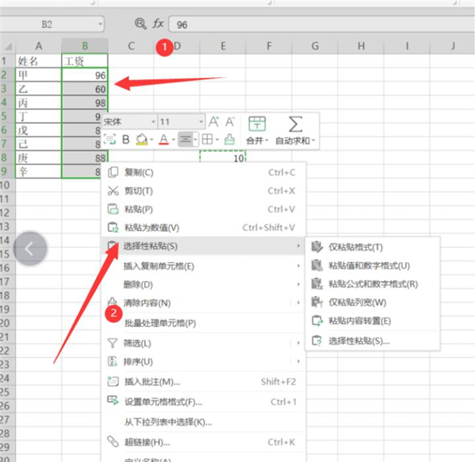Click the paste formats only icon in submenu
This screenshot has height=462, width=476.
317,247
